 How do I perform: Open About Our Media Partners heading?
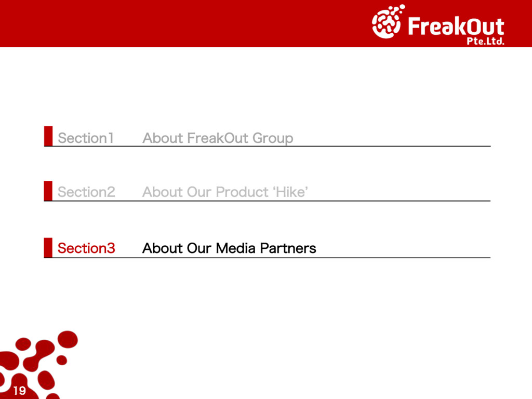(x=229, y=248)
